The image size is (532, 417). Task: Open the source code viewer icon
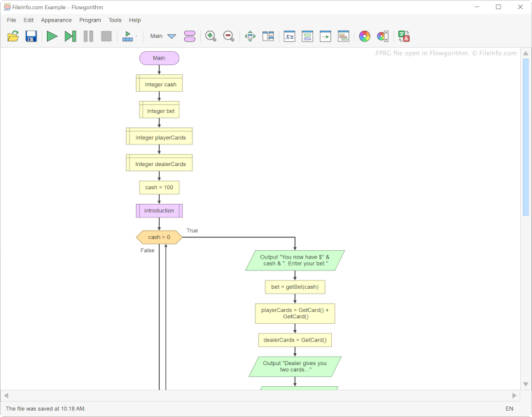pos(325,36)
